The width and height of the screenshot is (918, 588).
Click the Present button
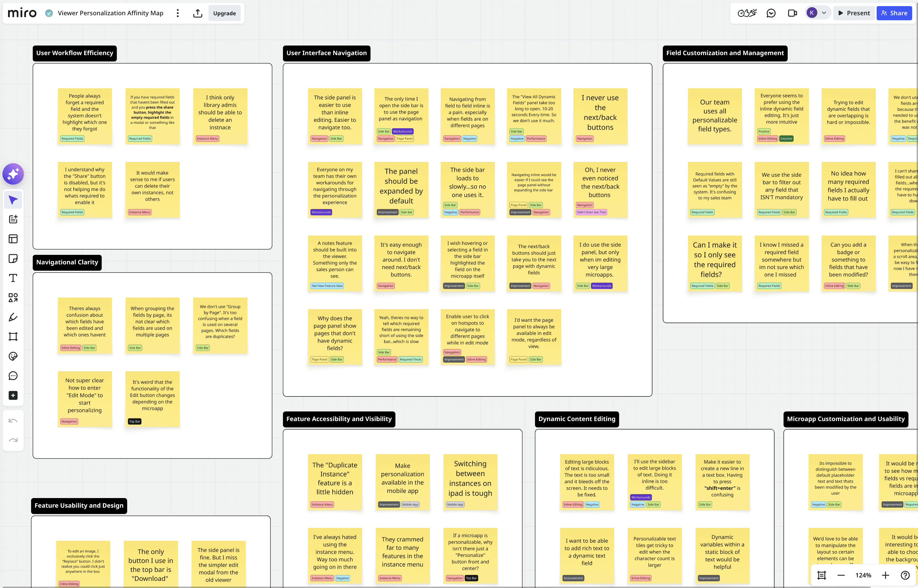(854, 13)
